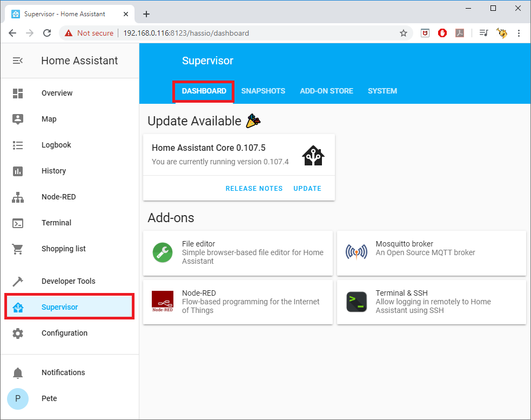
Task: Open the File editor add-on card
Action: (238, 253)
